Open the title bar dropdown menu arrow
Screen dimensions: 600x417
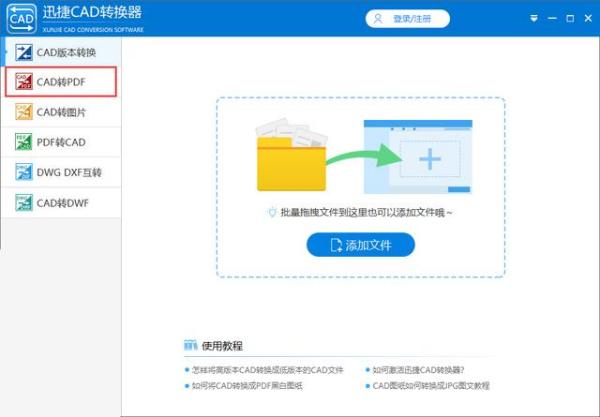pos(534,18)
